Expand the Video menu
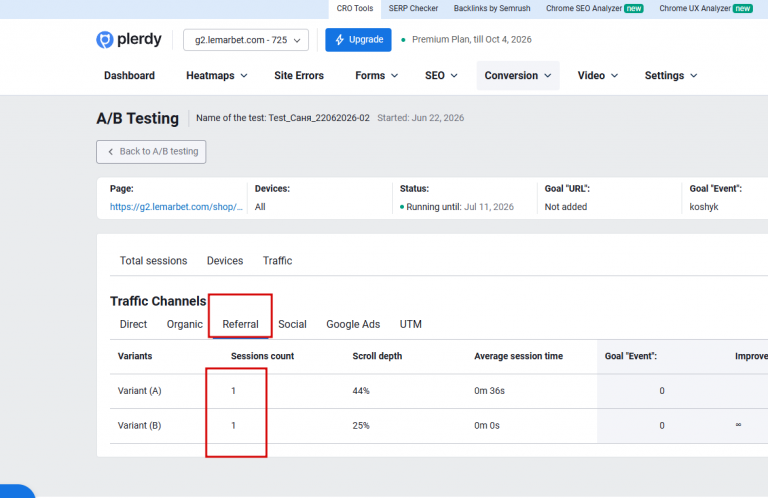Screen dimensions: 768x498 [x=598, y=75]
